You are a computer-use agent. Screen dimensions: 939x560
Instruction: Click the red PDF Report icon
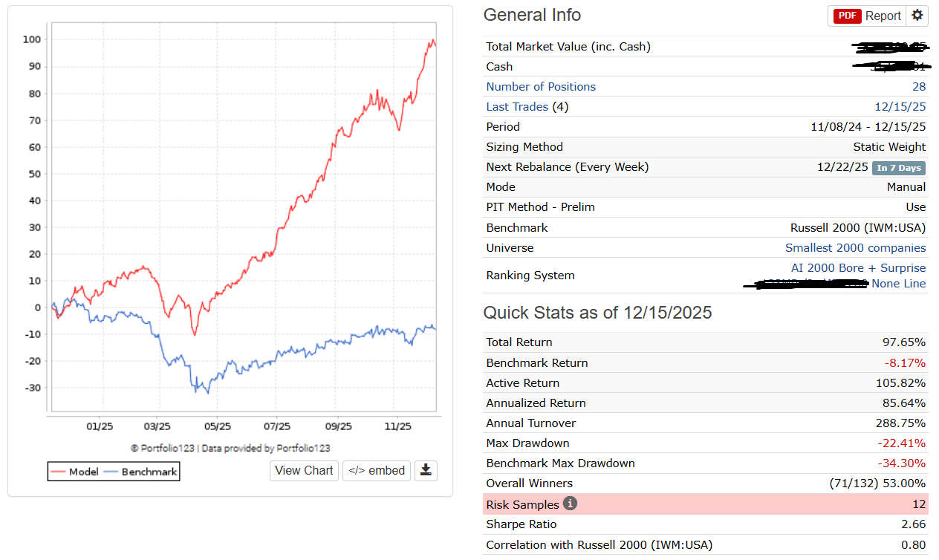click(847, 16)
